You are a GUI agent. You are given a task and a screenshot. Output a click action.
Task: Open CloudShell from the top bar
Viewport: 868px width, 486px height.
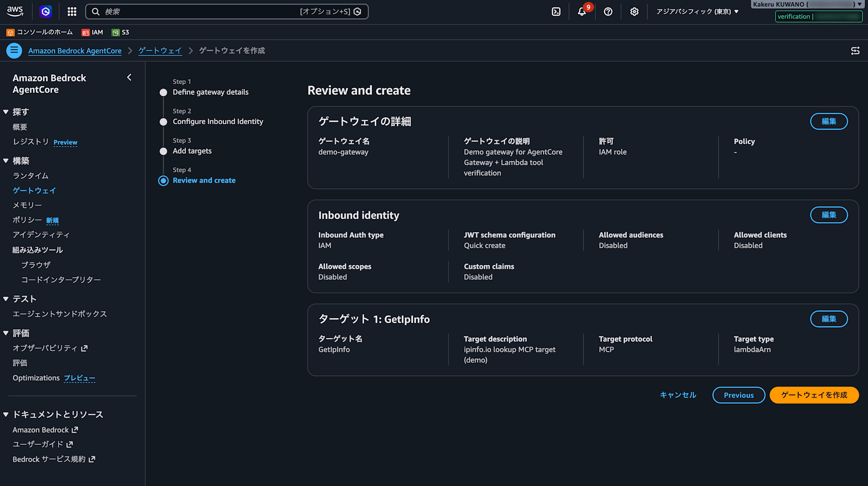coord(556,12)
